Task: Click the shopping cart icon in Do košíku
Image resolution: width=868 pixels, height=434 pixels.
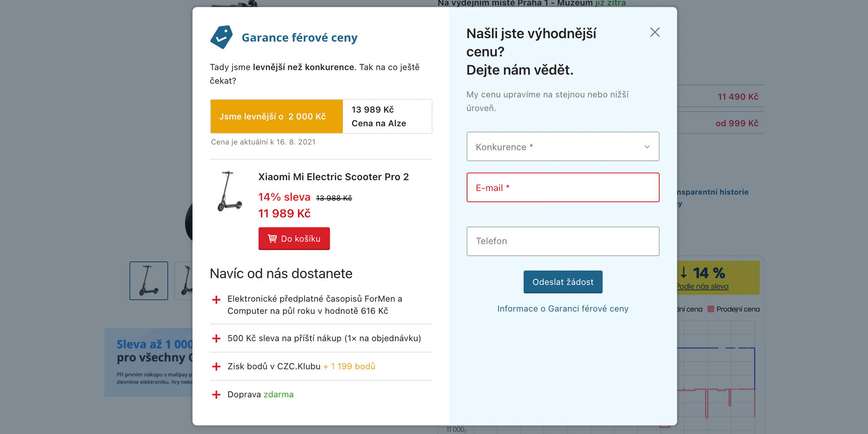Action: click(272, 239)
